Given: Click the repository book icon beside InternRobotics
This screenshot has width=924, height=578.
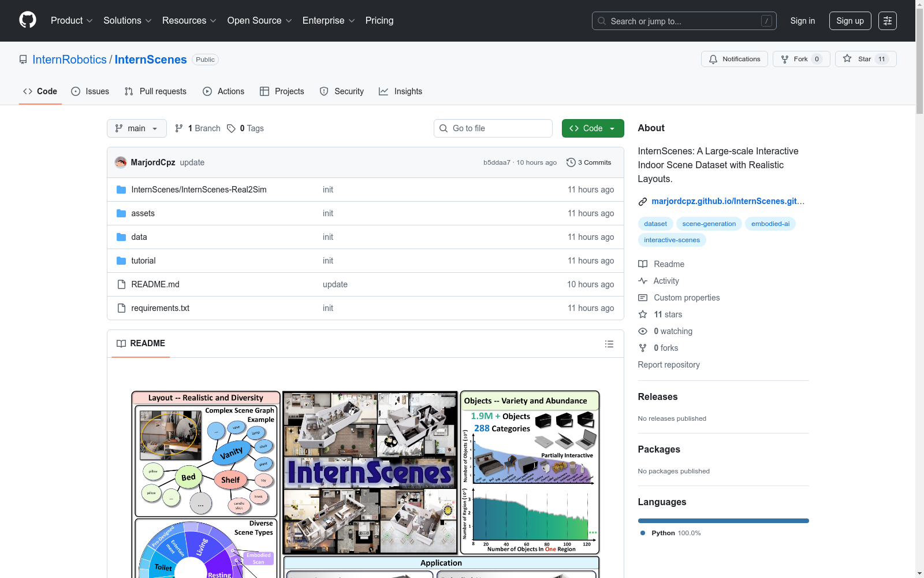Looking at the screenshot, I should pyautogui.click(x=23, y=60).
